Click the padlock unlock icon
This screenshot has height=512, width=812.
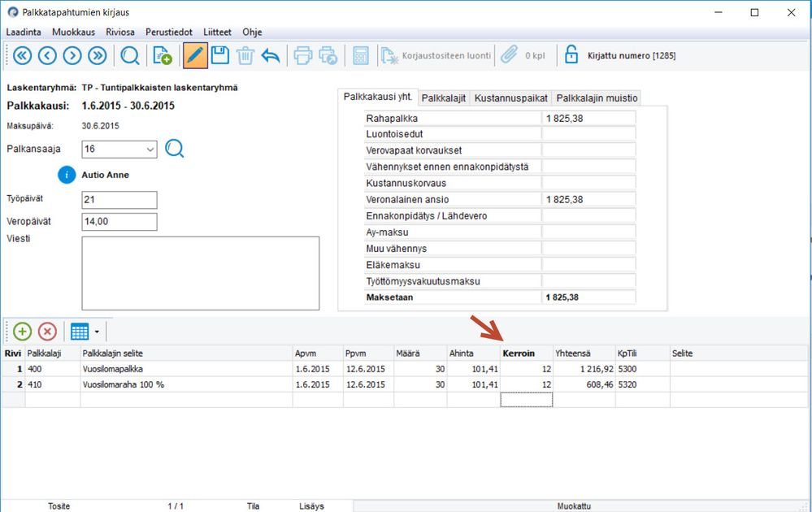[571, 54]
